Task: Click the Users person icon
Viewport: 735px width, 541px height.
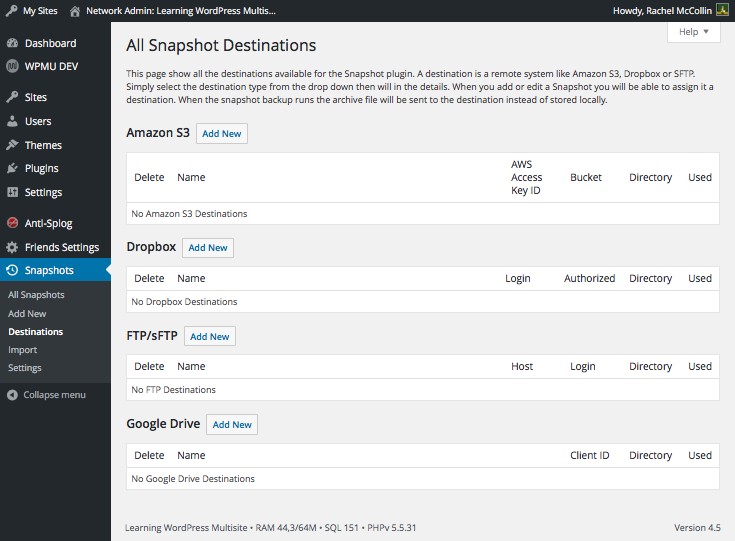Action: (13, 121)
